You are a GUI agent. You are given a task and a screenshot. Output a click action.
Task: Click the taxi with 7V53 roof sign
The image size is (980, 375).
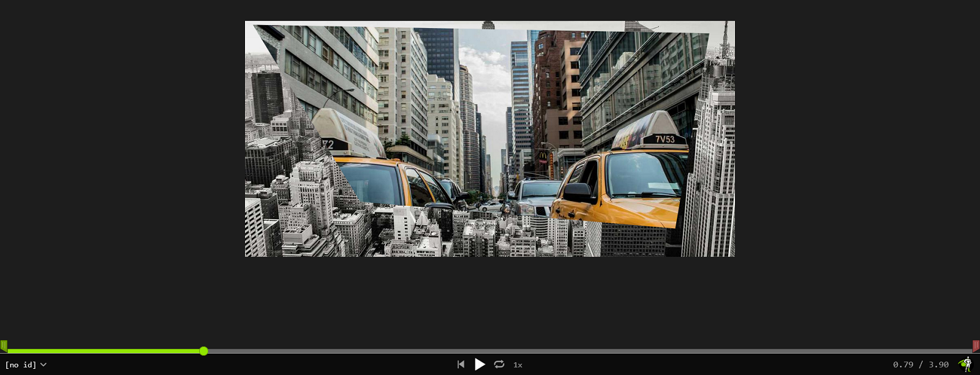click(625, 184)
